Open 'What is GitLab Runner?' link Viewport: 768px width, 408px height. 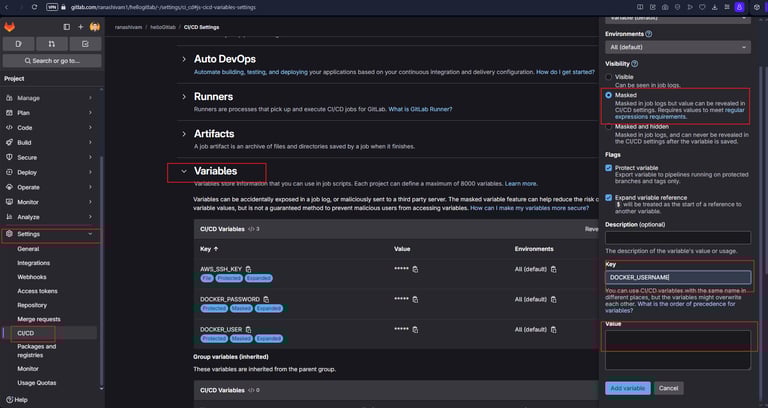pos(420,109)
